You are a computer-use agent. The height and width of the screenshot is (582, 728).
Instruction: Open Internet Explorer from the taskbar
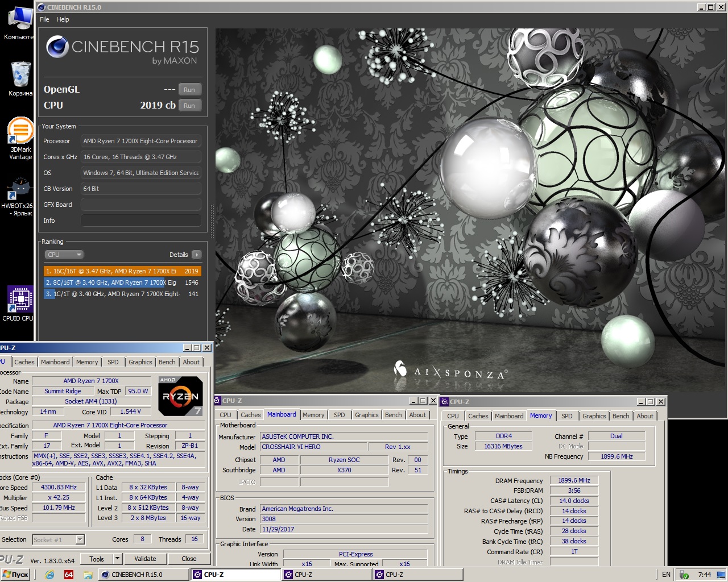click(x=50, y=575)
